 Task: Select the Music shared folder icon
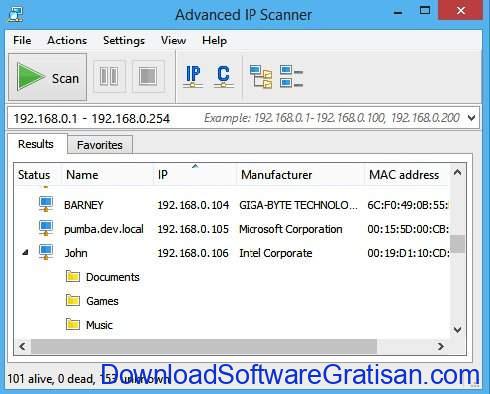pyautogui.click(x=73, y=324)
